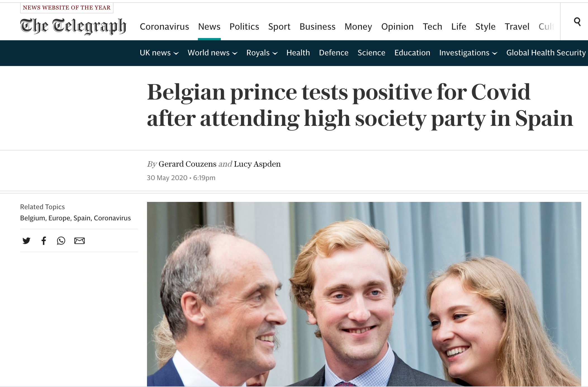This screenshot has height=387, width=588.
Task: Click The Telegraph logo
Action: 73,26
